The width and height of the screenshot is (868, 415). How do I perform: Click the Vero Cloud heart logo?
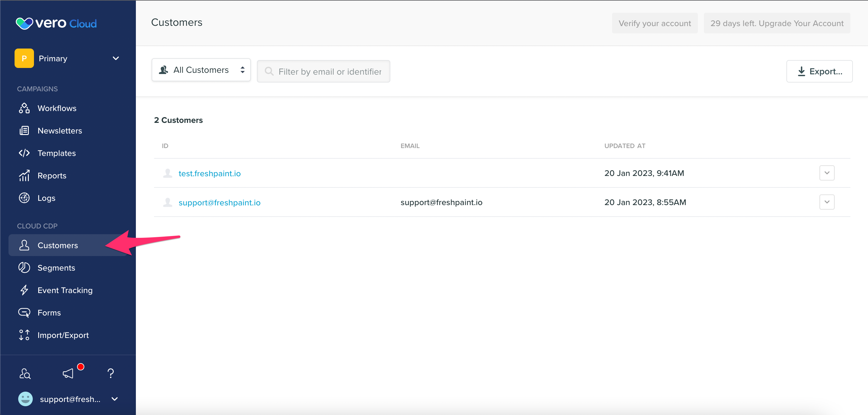pos(24,23)
